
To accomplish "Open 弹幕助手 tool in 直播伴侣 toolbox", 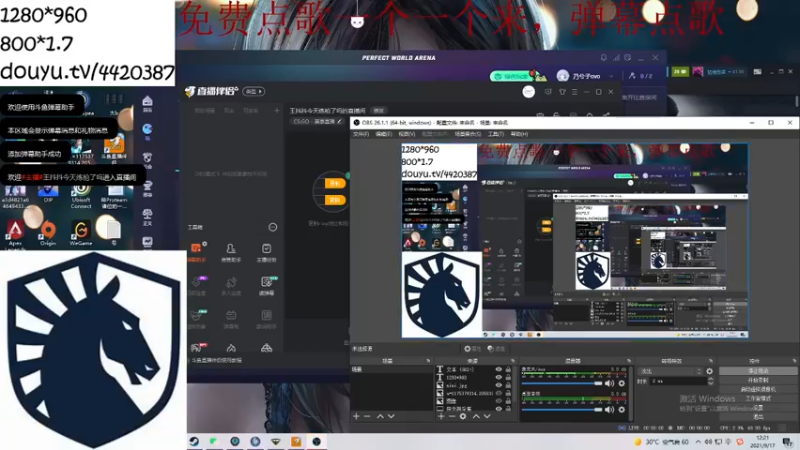I will pos(197,253).
